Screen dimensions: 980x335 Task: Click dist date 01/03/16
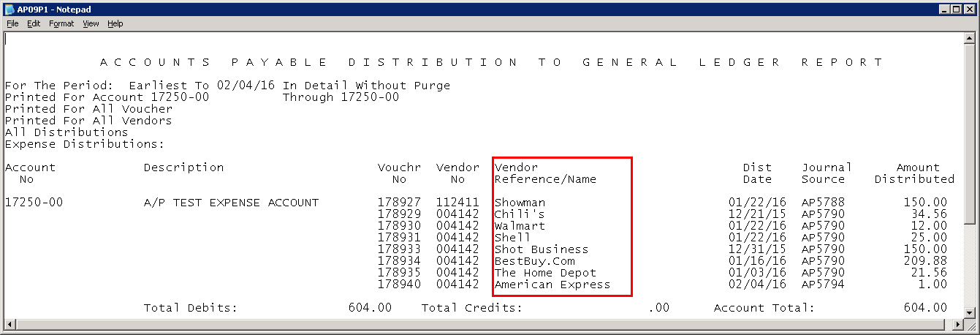tap(757, 273)
